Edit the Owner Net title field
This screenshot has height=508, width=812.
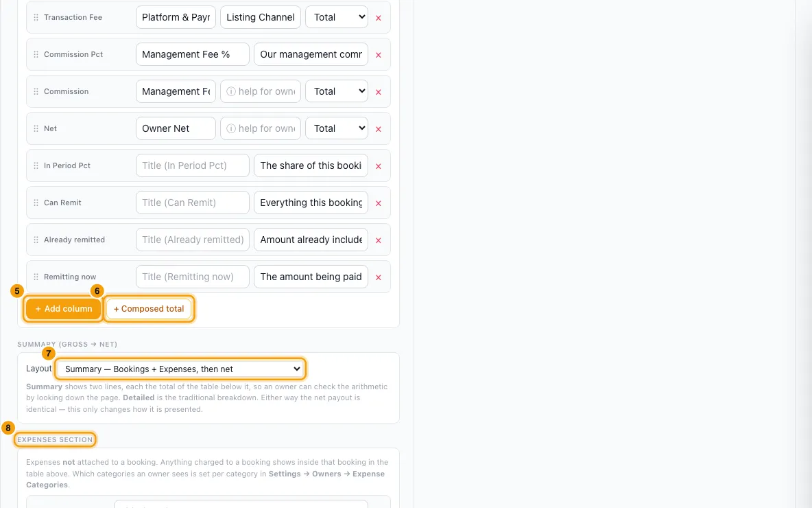tap(176, 128)
